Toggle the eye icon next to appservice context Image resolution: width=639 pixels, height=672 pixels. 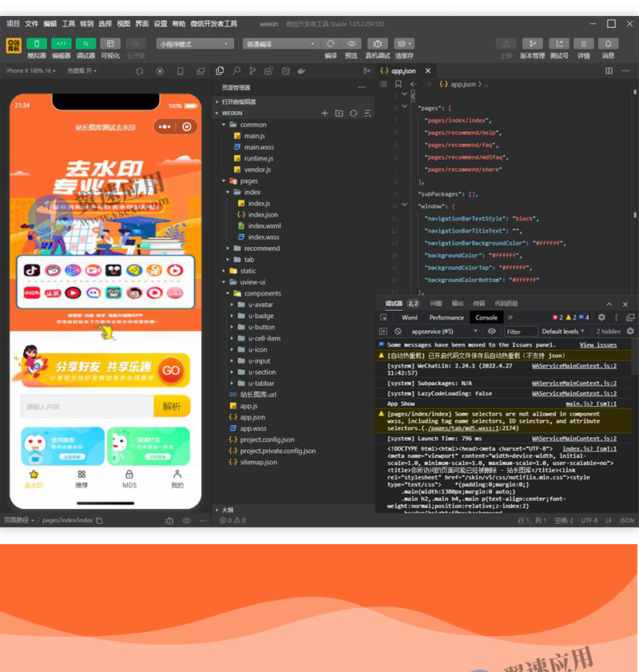pos(492,331)
